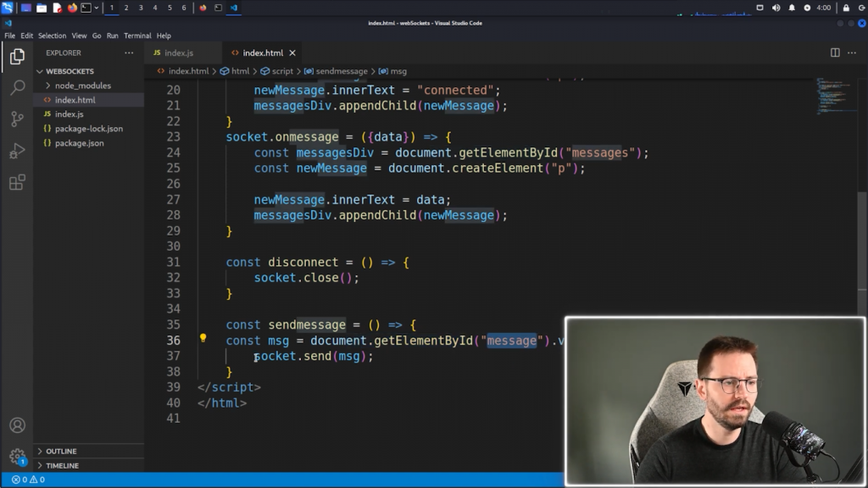
Task: Open the Accounts menu icon
Action: click(x=17, y=425)
